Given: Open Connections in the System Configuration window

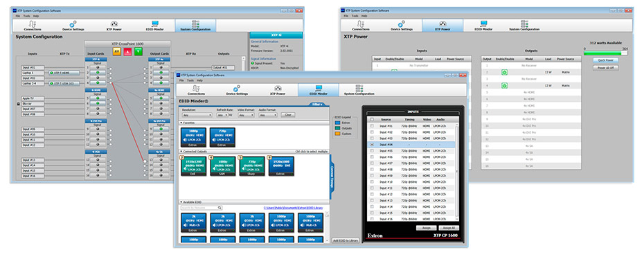Looking at the screenshot, I should pyautogui.click(x=33, y=26).
